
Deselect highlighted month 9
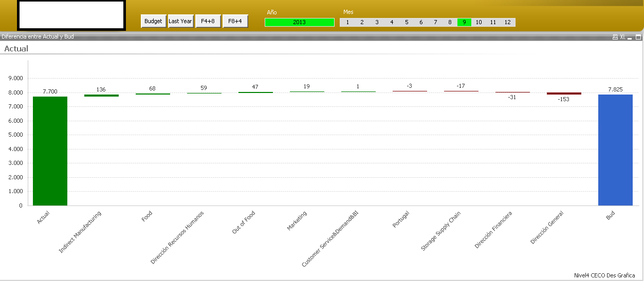click(x=464, y=22)
